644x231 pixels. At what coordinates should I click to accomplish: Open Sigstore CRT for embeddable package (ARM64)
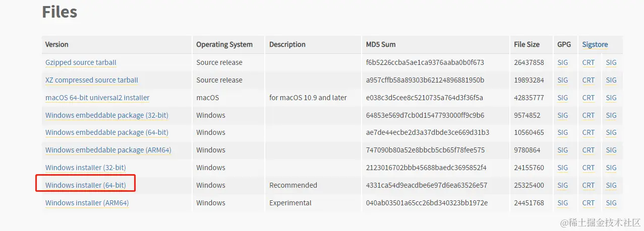(x=588, y=150)
